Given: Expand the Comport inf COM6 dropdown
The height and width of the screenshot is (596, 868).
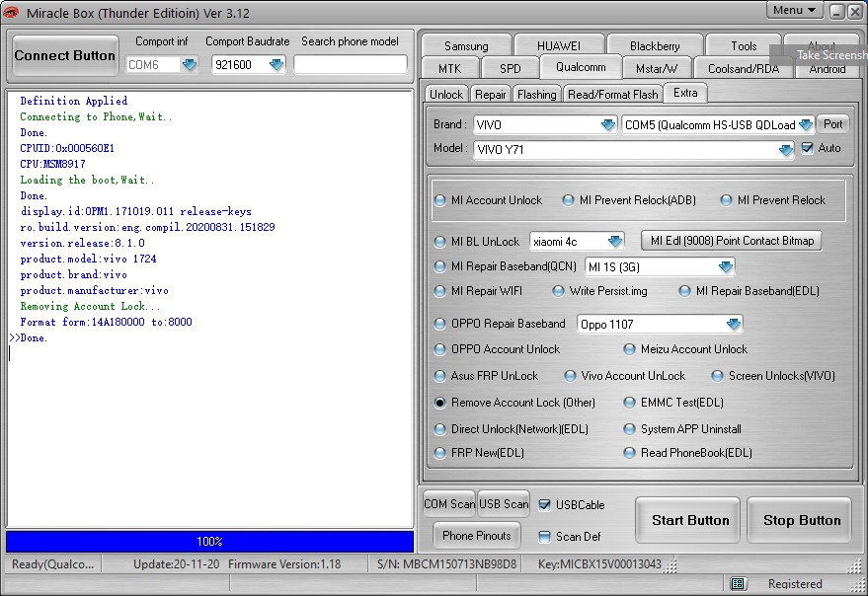Looking at the screenshot, I should click(190, 65).
